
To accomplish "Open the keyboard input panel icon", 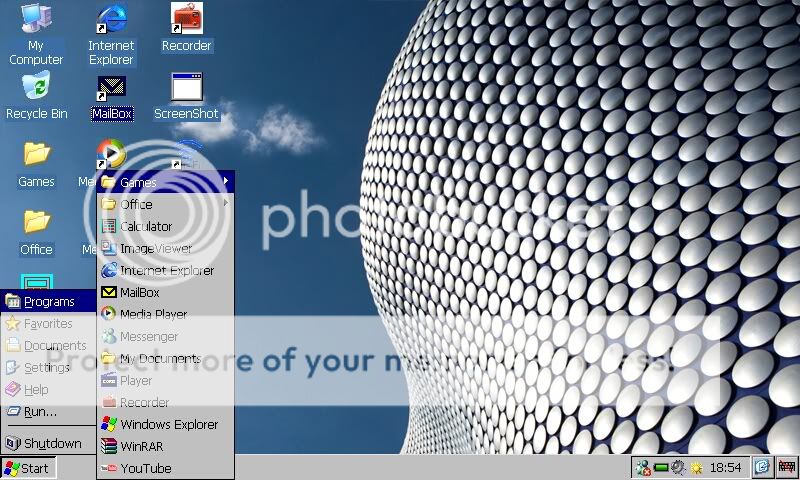I will coord(786,467).
